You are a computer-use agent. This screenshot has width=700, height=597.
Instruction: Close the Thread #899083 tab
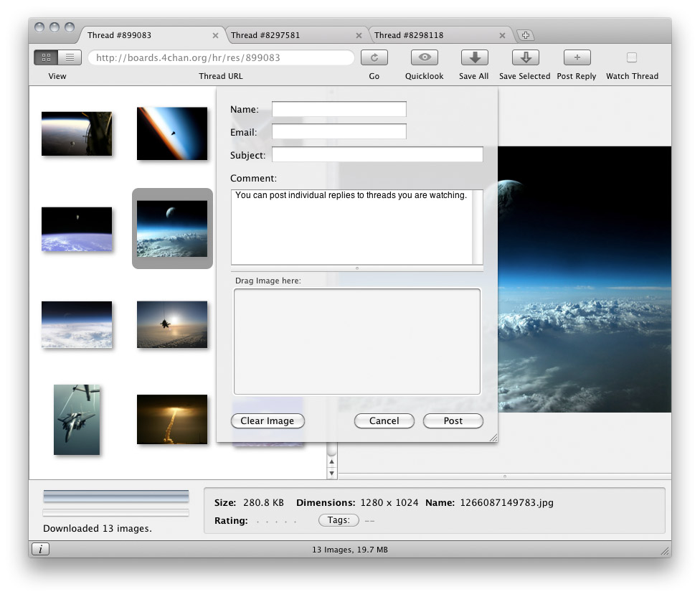pos(215,35)
